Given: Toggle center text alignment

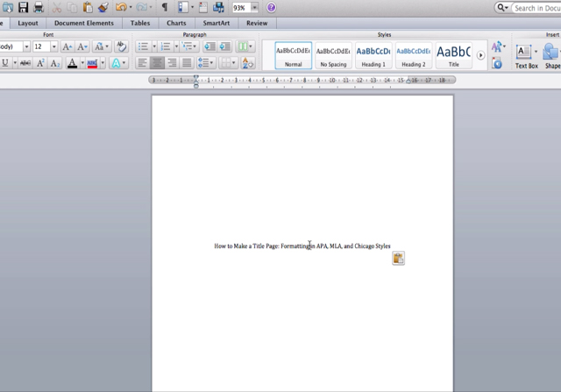Looking at the screenshot, I should [x=157, y=63].
